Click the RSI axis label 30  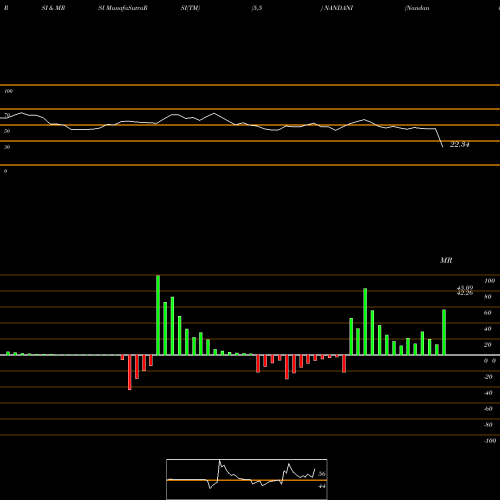click(7, 147)
